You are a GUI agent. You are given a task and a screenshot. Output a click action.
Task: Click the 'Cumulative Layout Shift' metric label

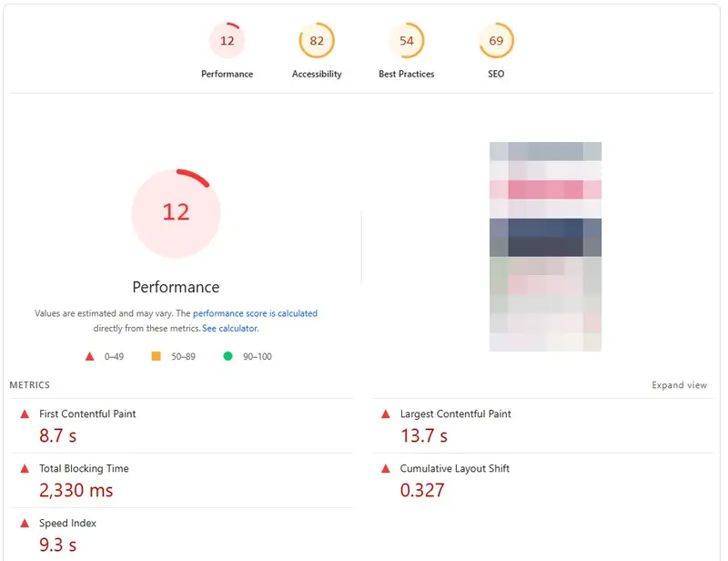click(x=454, y=468)
